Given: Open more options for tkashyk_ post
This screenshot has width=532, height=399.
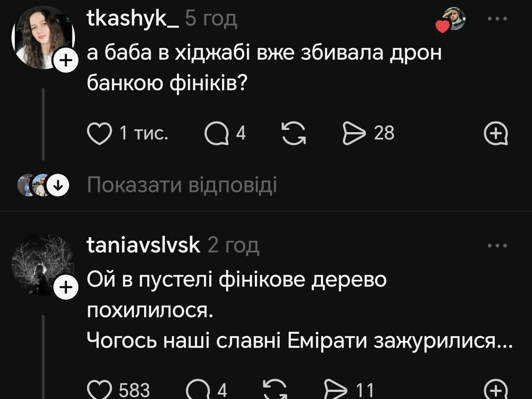Looking at the screenshot, I should (x=497, y=19).
